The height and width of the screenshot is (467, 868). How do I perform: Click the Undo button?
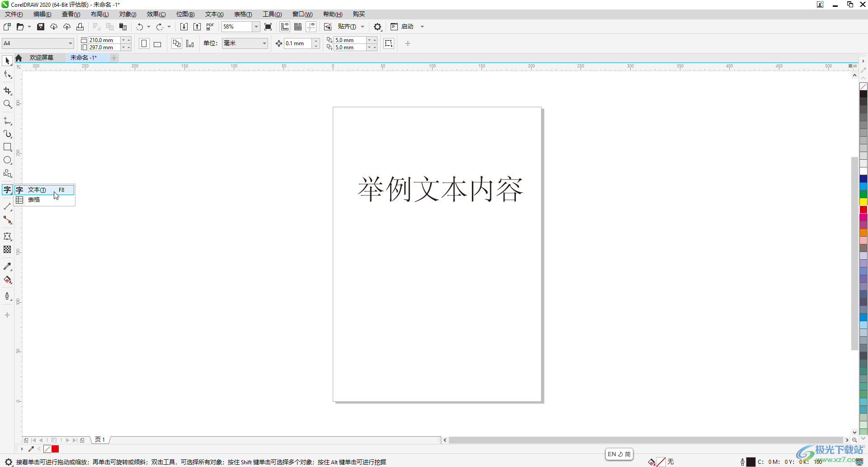[139, 27]
